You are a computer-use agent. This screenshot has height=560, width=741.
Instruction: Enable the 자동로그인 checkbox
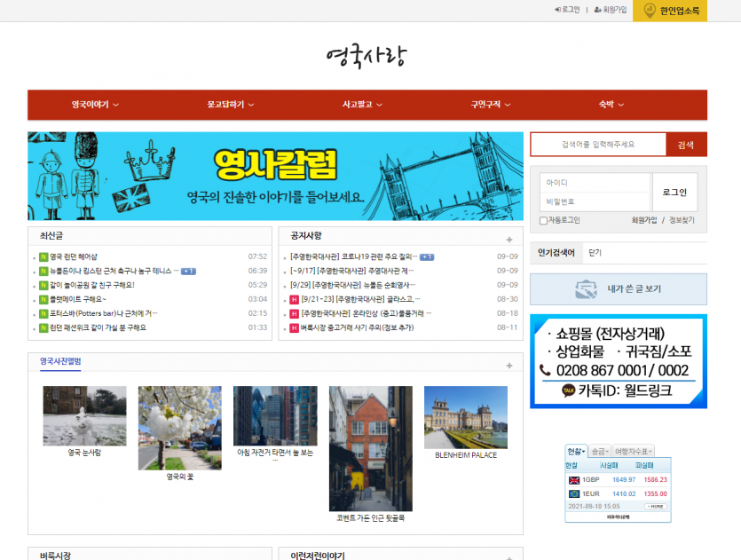(543, 220)
